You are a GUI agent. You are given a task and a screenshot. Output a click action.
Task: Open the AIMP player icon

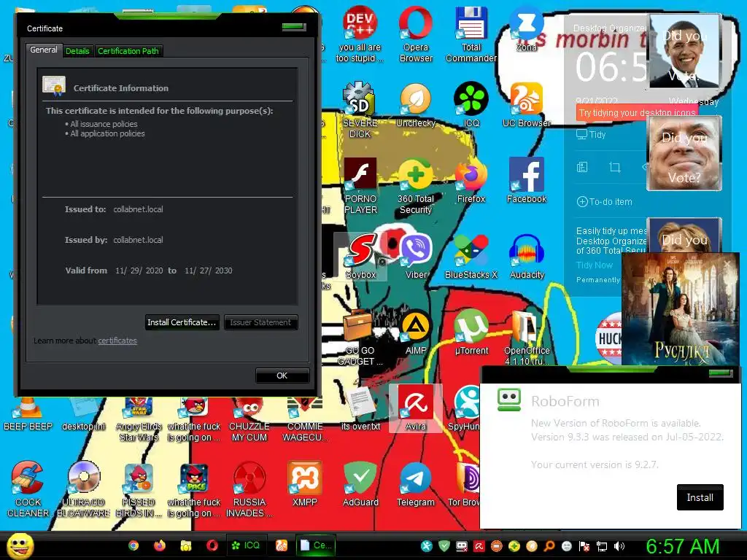tap(416, 332)
